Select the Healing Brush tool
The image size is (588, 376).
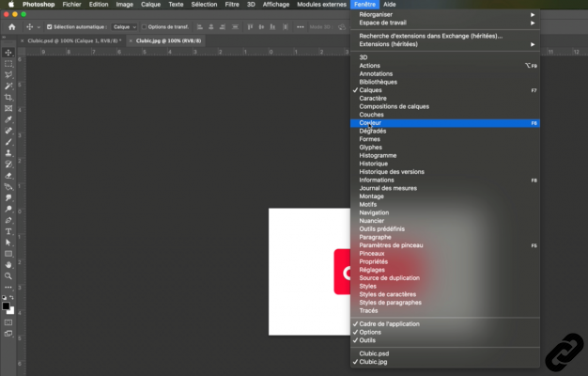(x=8, y=131)
